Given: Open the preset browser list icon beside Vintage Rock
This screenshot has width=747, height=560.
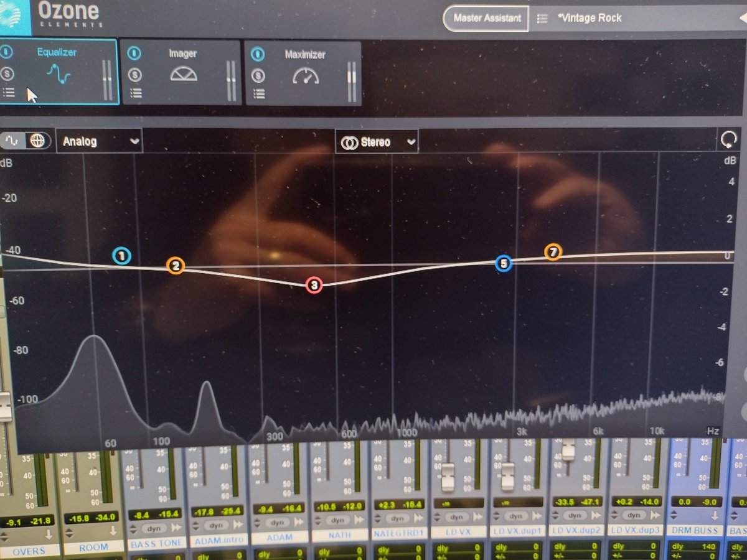Looking at the screenshot, I should tap(542, 19).
